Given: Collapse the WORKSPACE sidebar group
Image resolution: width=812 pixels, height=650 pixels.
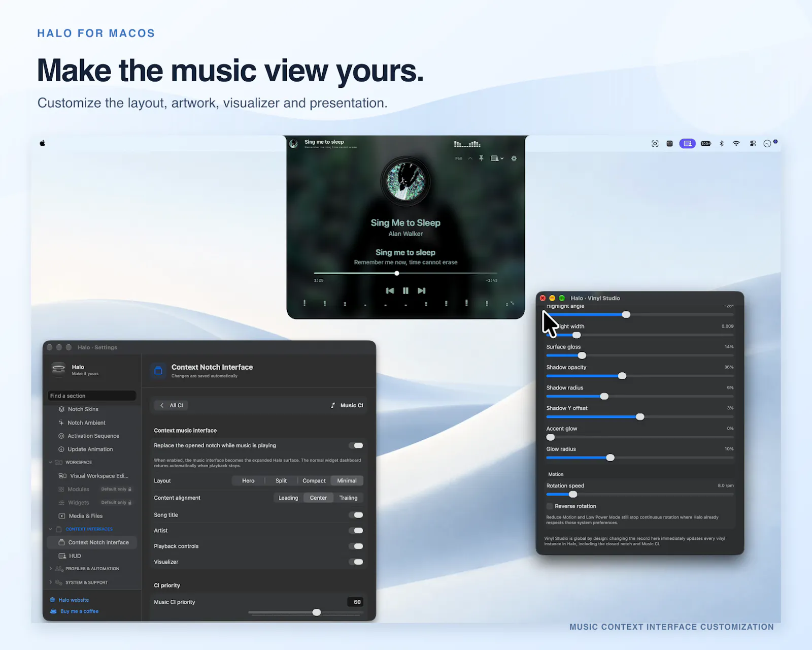Looking at the screenshot, I should click(50, 463).
